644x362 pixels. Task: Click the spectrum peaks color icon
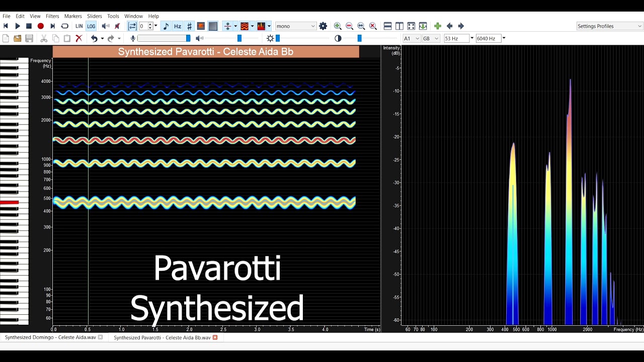pyautogui.click(x=261, y=26)
